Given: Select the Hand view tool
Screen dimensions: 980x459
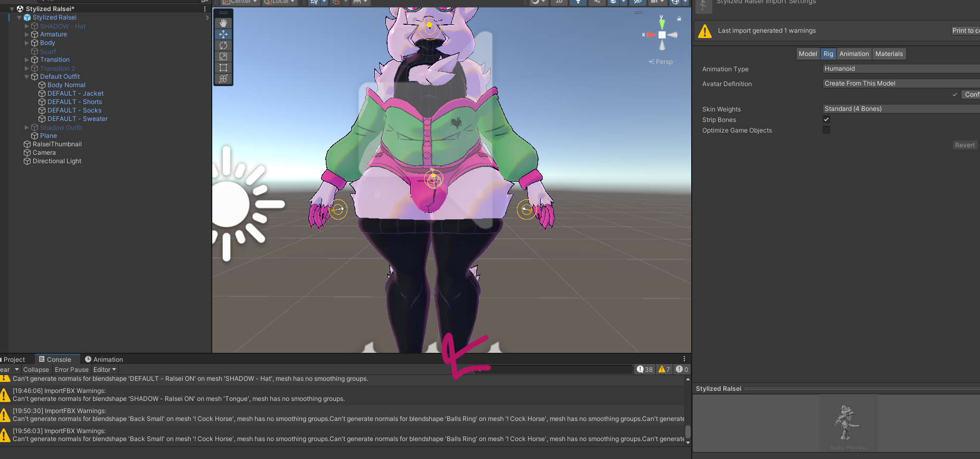Looking at the screenshot, I should 223,23.
